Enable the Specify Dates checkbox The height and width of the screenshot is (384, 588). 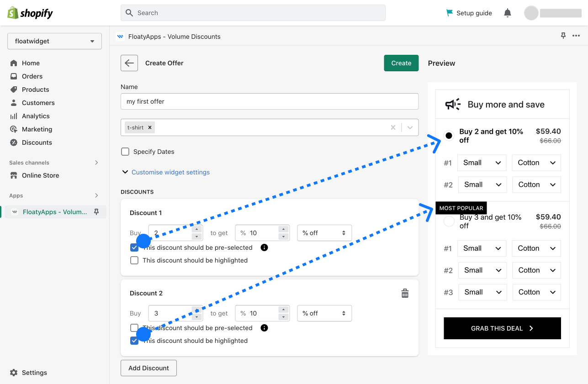125,152
